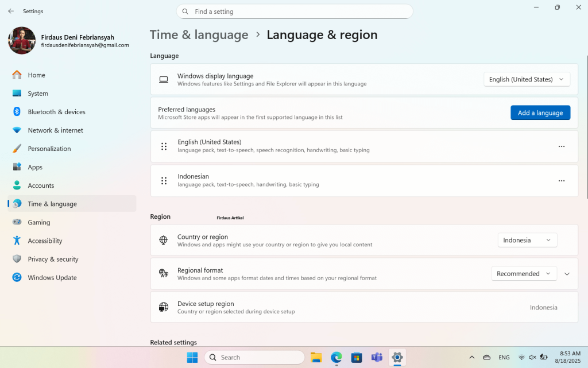
Task: Click the drag handle beside Indonesian
Action: click(164, 181)
